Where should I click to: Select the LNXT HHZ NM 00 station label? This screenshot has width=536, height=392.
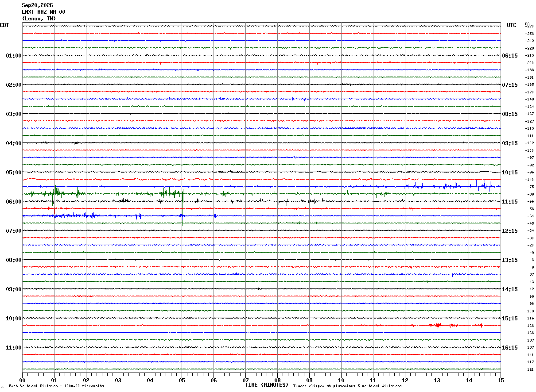click(43, 12)
